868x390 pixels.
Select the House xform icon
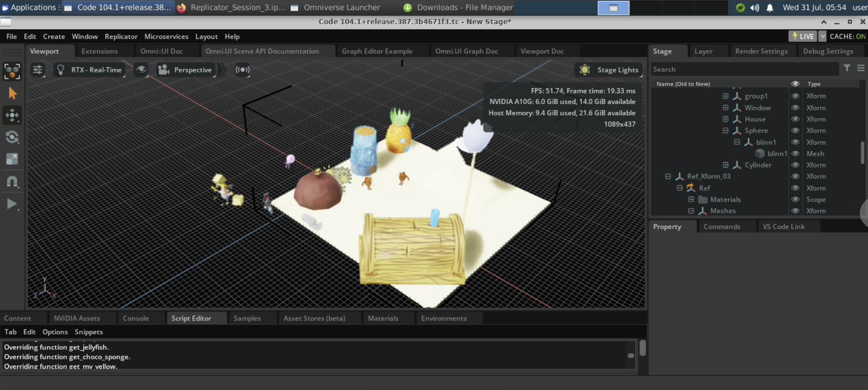737,119
